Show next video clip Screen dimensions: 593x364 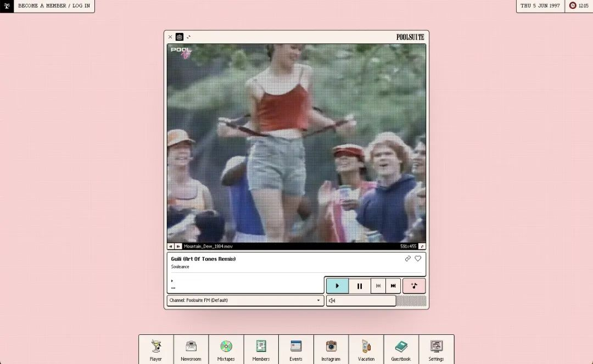(x=178, y=247)
